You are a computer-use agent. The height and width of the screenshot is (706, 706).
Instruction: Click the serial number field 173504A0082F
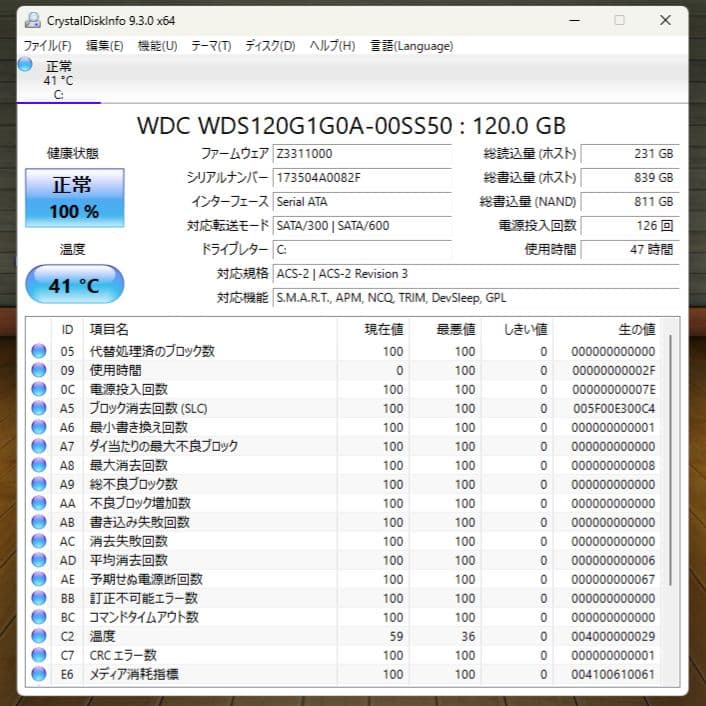click(362, 178)
